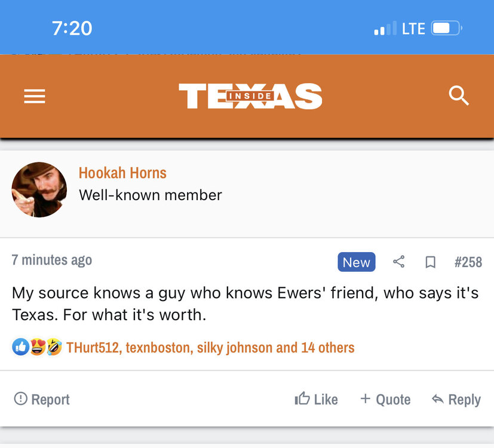
Task: Report this post
Action: 42,399
